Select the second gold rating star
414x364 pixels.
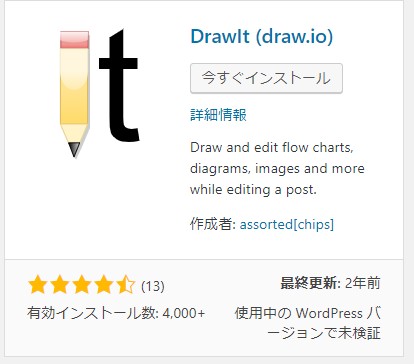pyautogui.click(x=60, y=285)
